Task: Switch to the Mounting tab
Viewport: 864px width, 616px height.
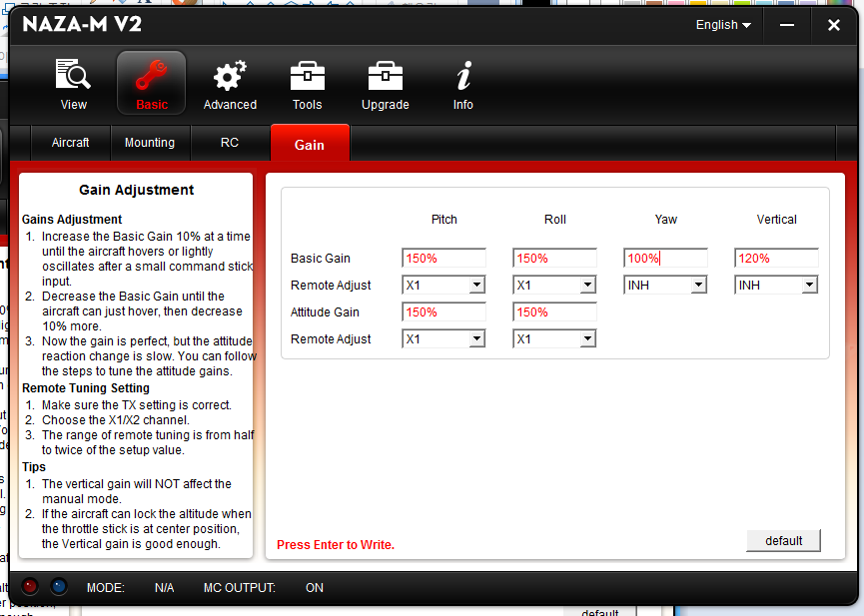Action: coord(150,143)
